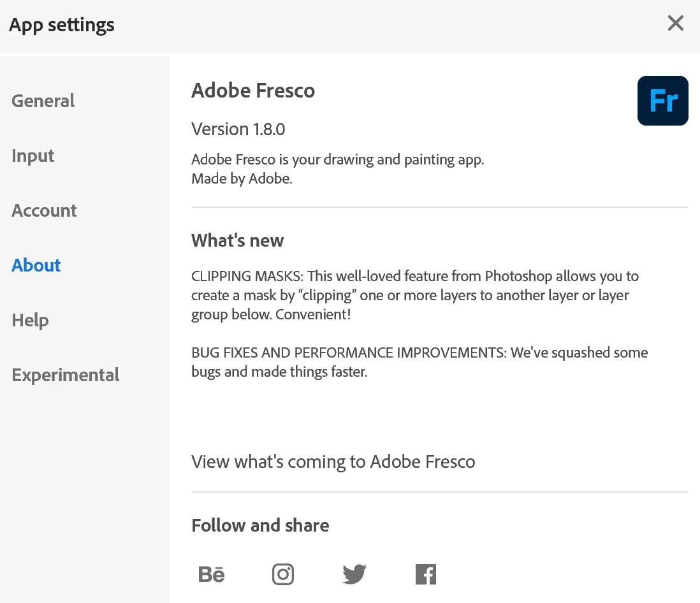Switch to the General settings tab
The width and height of the screenshot is (700, 603).
point(43,101)
